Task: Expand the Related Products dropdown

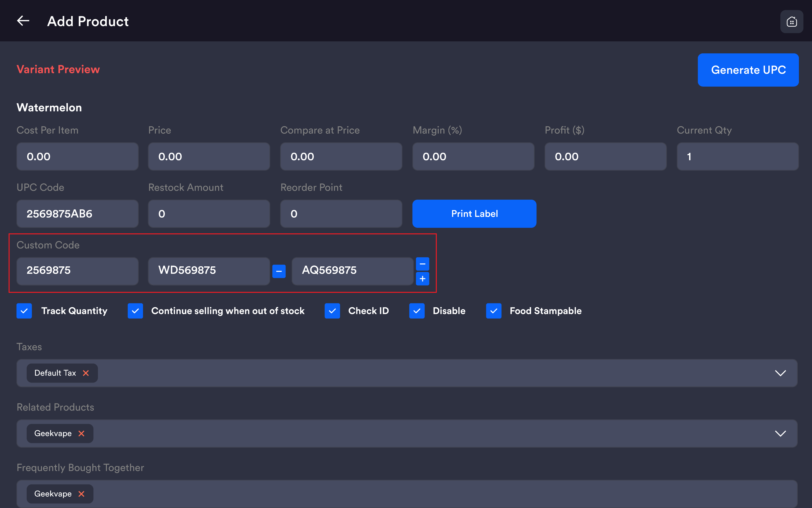Action: [x=780, y=434]
